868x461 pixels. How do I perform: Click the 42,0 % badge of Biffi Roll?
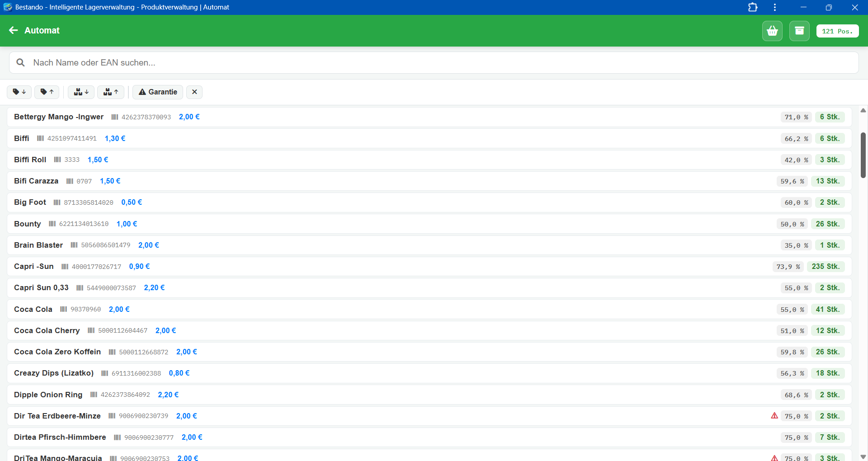(x=796, y=160)
